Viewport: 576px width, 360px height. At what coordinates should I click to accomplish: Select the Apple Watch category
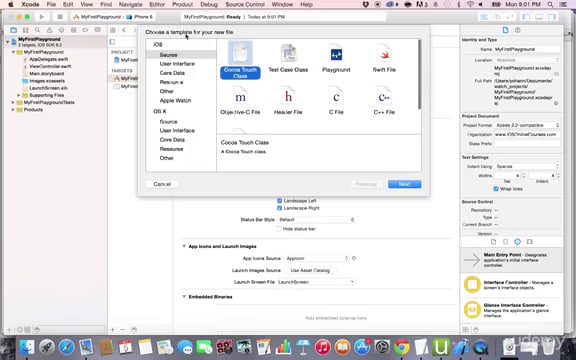tap(175, 101)
